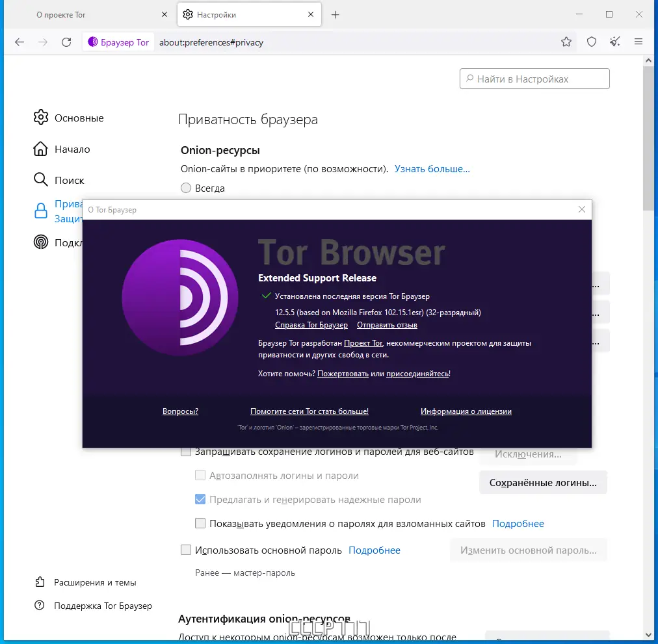Open Подробнее link beside основной пароль
This screenshot has width=658, height=644.
point(375,550)
